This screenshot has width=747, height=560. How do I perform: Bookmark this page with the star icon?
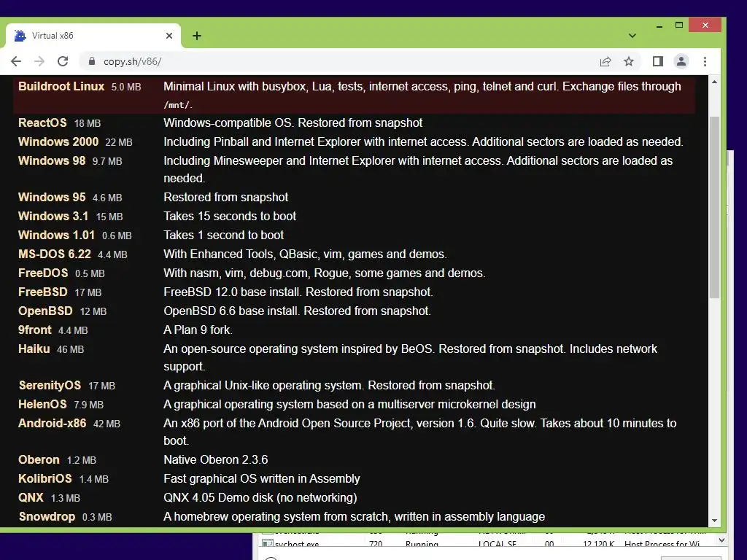click(629, 61)
